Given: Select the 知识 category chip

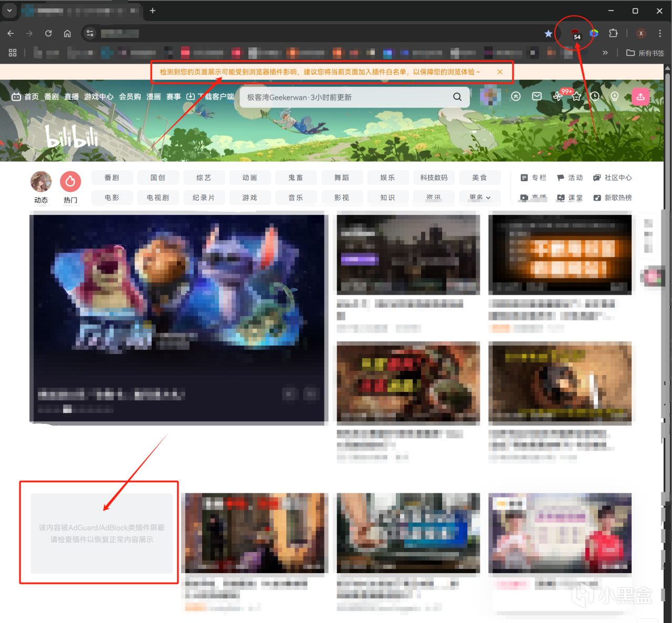Looking at the screenshot, I should [387, 198].
